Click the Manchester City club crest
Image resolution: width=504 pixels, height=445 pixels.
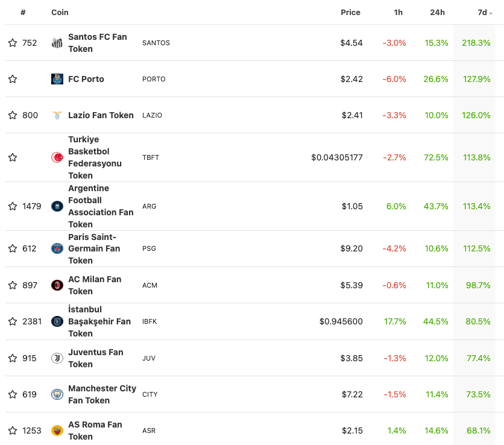tap(57, 394)
